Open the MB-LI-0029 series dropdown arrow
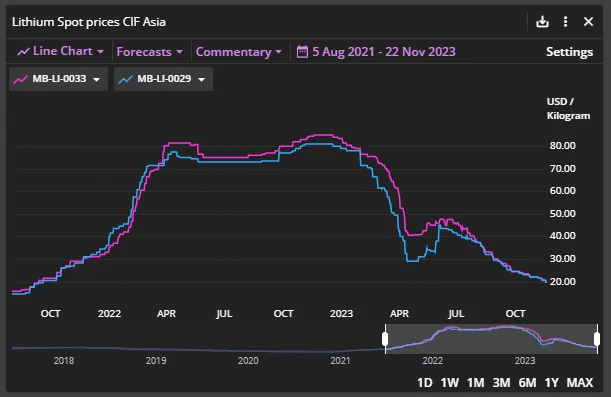The width and height of the screenshot is (611, 397). (201, 79)
